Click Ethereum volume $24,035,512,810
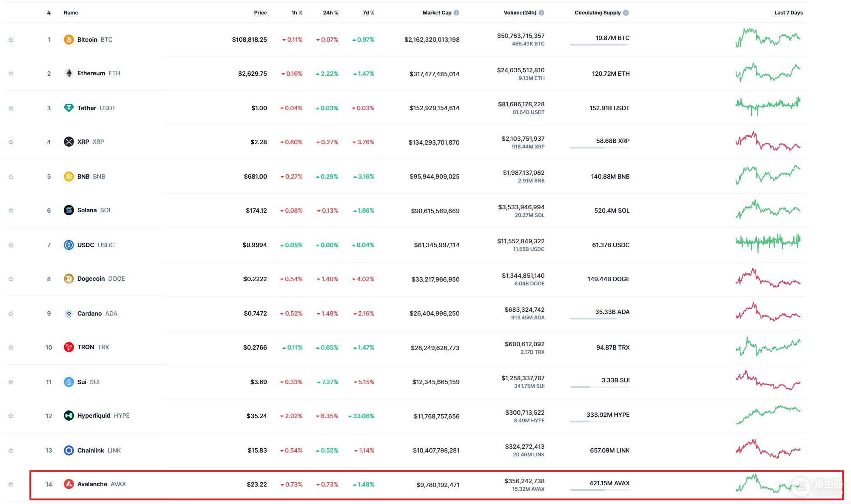 [521, 70]
